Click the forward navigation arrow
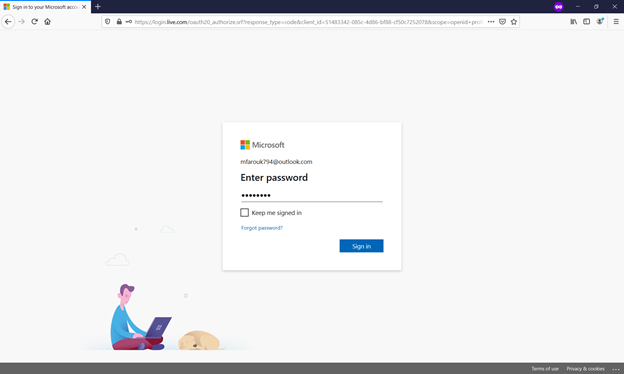Viewport: 624px width, 374px height. pyautogui.click(x=21, y=21)
